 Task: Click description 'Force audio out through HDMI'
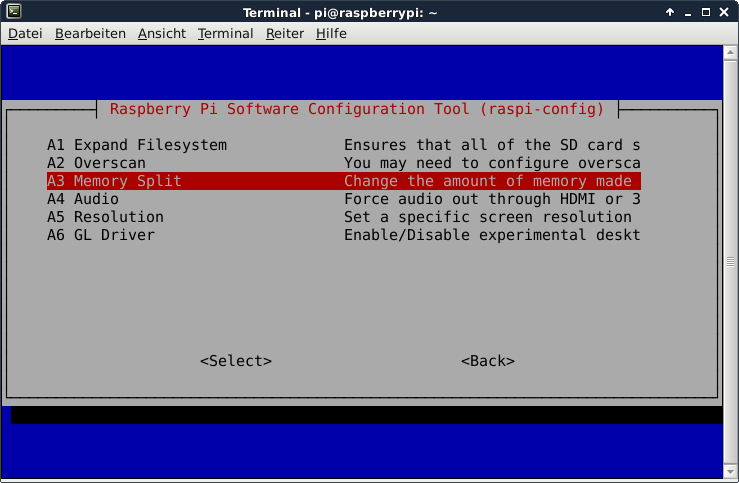click(x=469, y=199)
